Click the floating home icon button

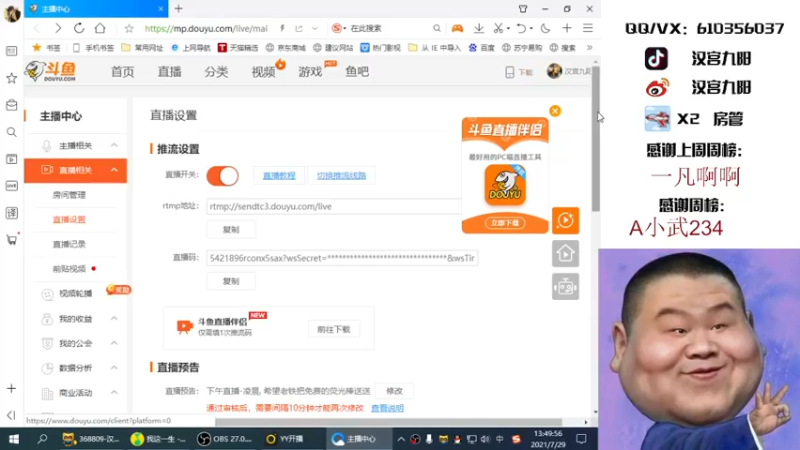click(565, 254)
